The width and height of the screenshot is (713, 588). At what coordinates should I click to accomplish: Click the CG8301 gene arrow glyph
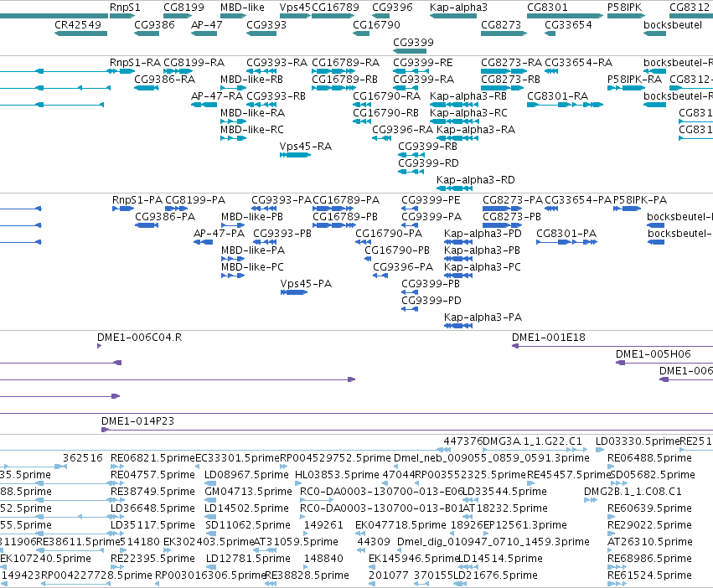(566, 16)
